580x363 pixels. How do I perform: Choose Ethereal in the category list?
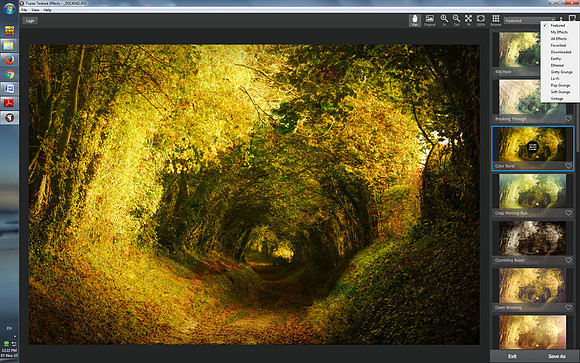click(557, 65)
